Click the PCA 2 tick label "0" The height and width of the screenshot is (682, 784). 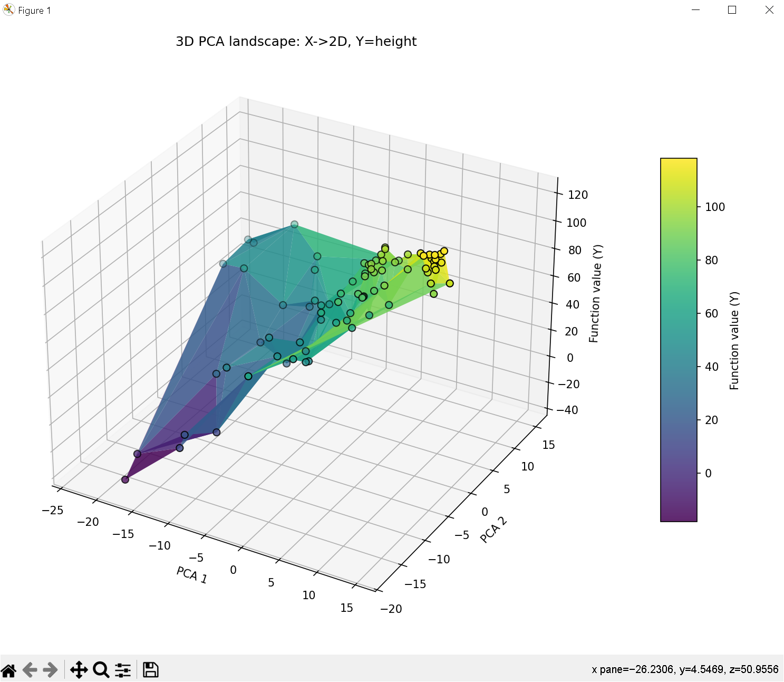coord(485,512)
